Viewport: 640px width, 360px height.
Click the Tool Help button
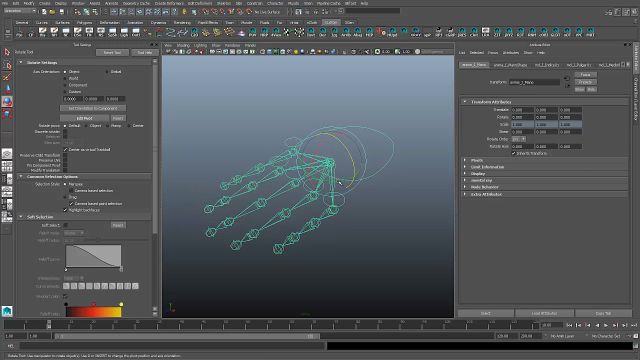point(144,53)
